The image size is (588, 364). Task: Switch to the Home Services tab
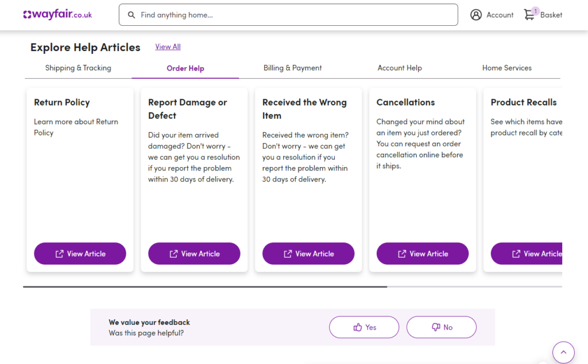pyautogui.click(x=507, y=68)
